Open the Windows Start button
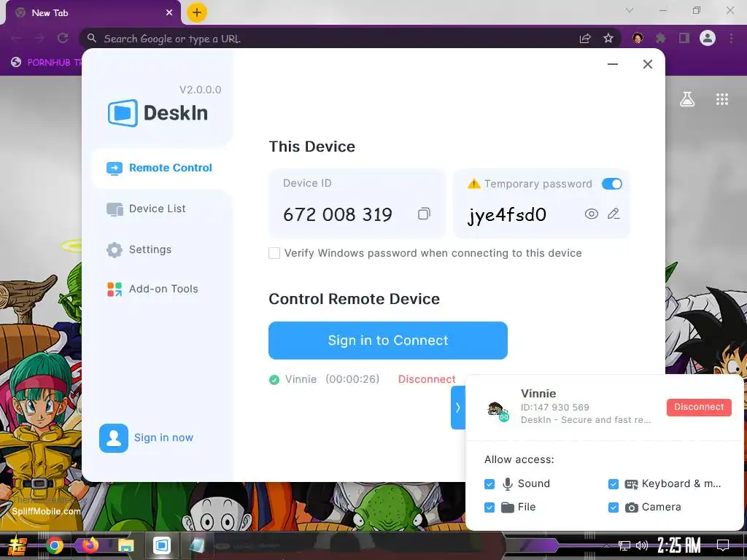 click(x=18, y=545)
